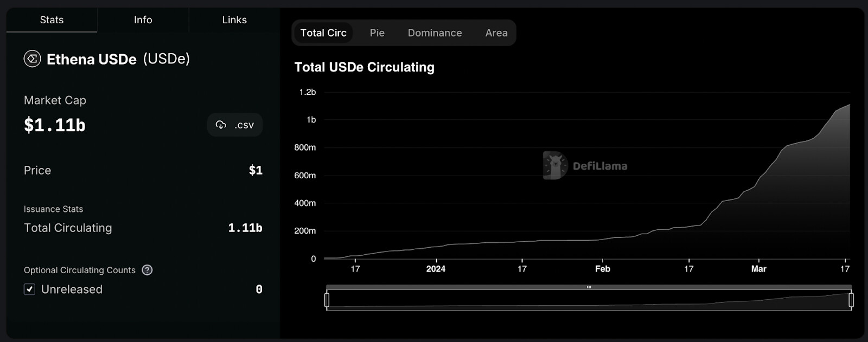This screenshot has height=342, width=868.
Task: Switch chart to Area view
Action: pyautogui.click(x=496, y=33)
